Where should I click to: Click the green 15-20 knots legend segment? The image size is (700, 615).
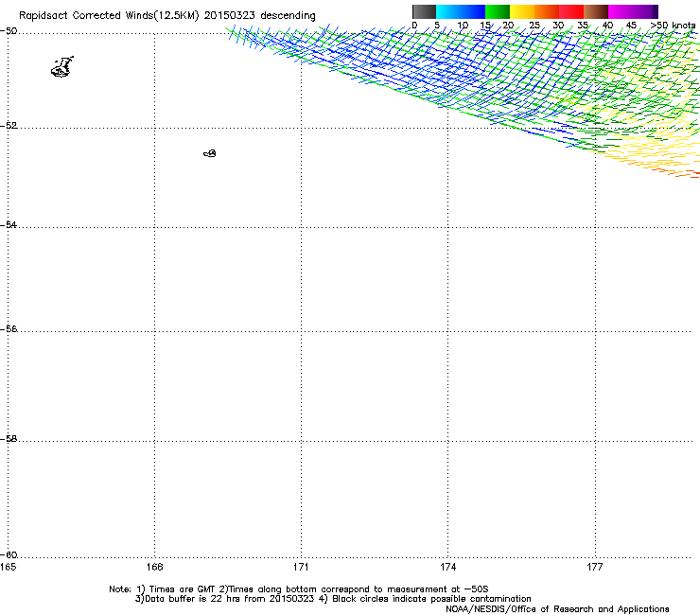click(498, 11)
